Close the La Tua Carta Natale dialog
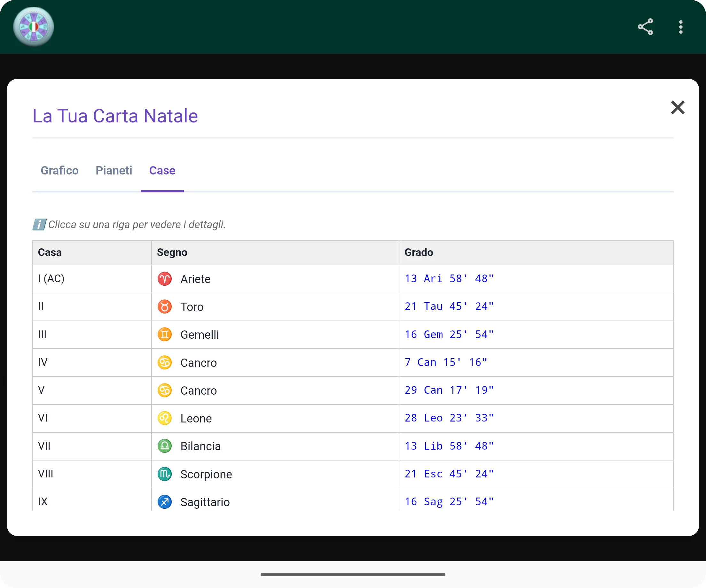Viewport: 706px width, 588px height. pos(678,107)
